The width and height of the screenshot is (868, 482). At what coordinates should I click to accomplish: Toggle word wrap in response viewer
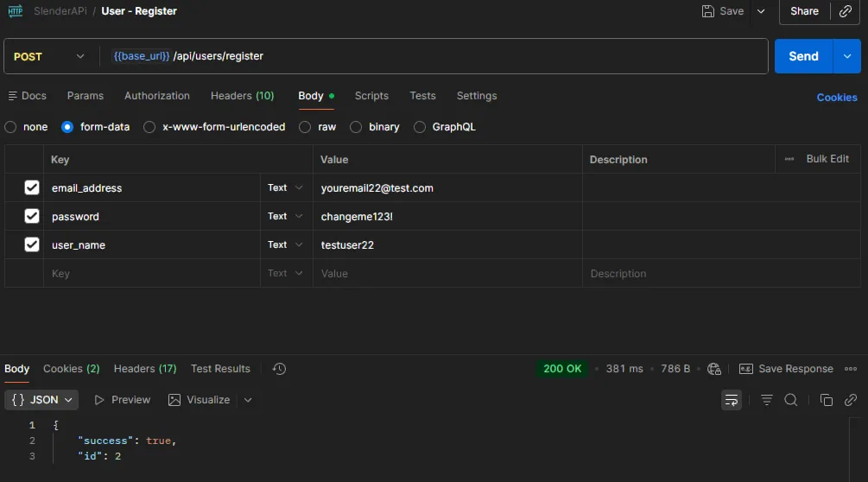pos(732,400)
